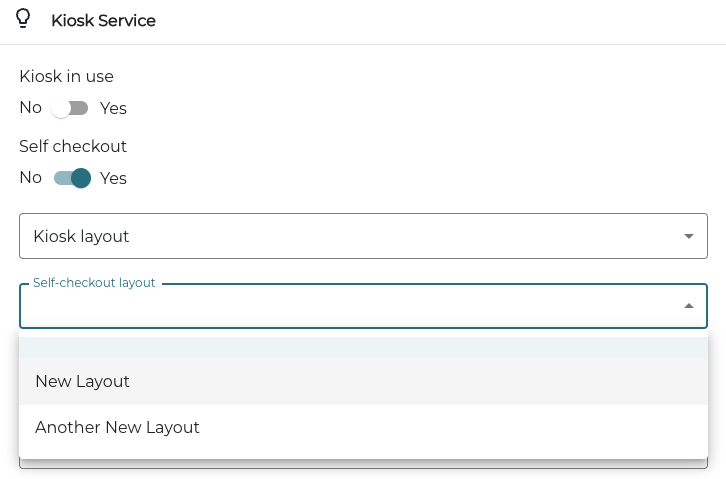Click the No label for Kiosk in use
726x479 pixels.
31,108
